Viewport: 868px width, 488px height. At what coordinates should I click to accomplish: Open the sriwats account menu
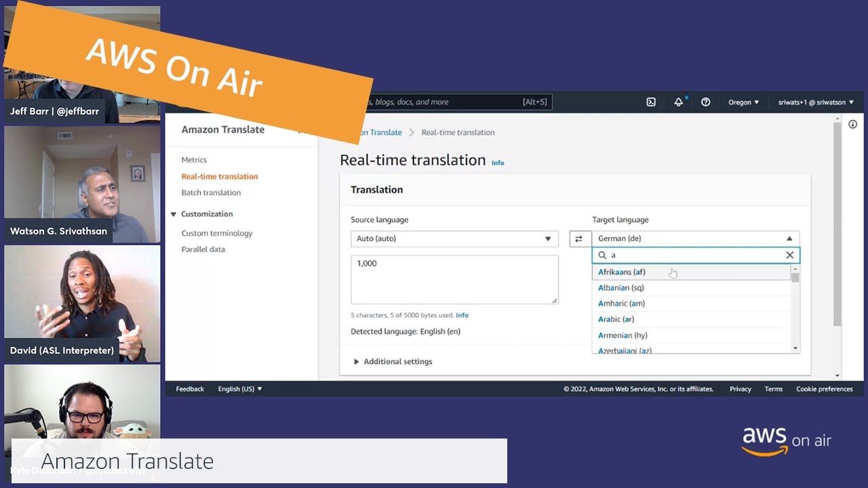point(816,102)
